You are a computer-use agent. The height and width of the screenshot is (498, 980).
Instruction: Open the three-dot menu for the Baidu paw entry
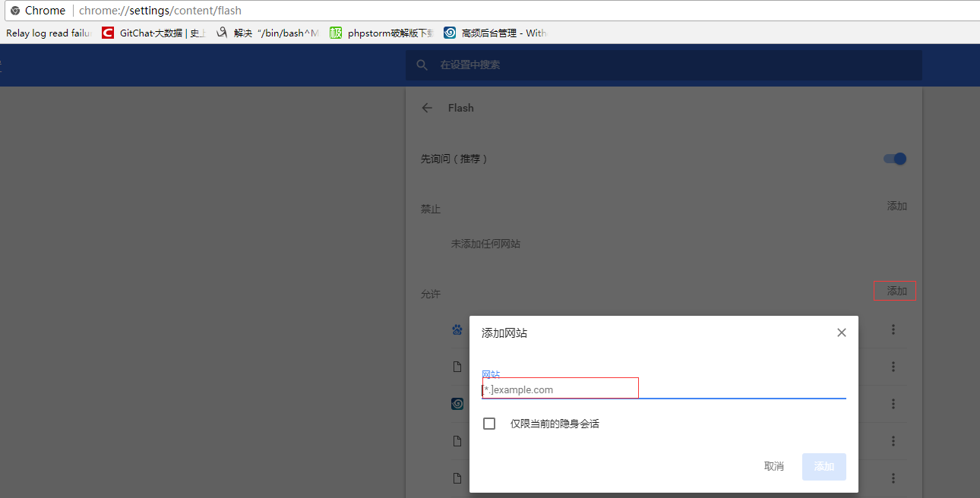[x=893, y=329]
